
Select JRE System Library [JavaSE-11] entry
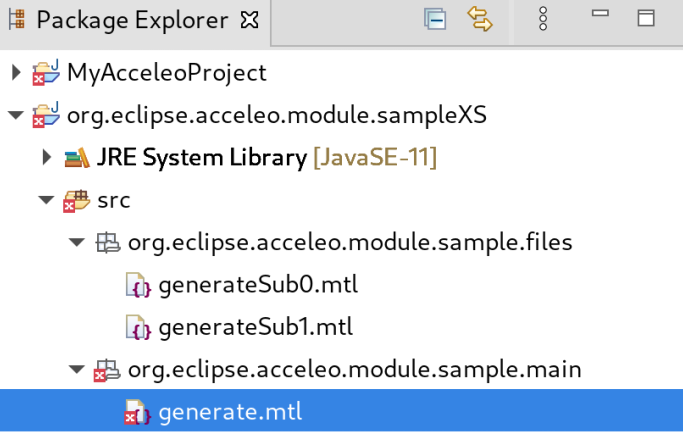pos(267,157)
